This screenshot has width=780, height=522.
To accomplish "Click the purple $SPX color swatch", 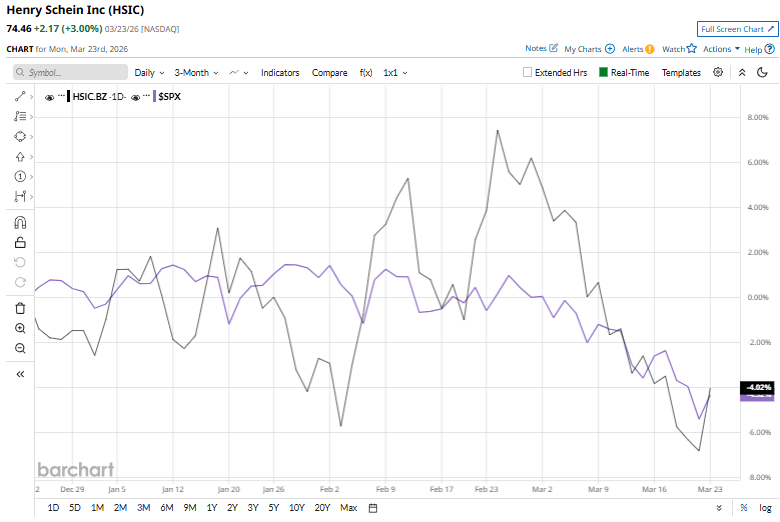I will [x=154, y=97].
